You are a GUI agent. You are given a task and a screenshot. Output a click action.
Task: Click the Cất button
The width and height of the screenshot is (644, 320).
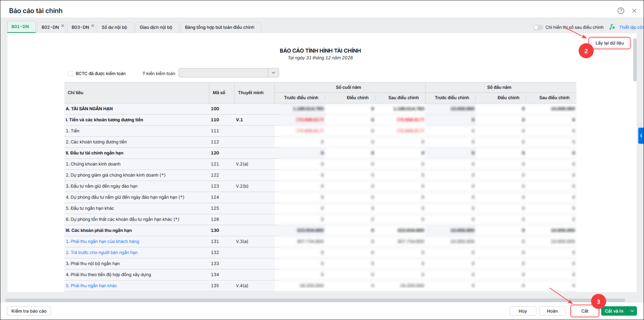point(585,311)
